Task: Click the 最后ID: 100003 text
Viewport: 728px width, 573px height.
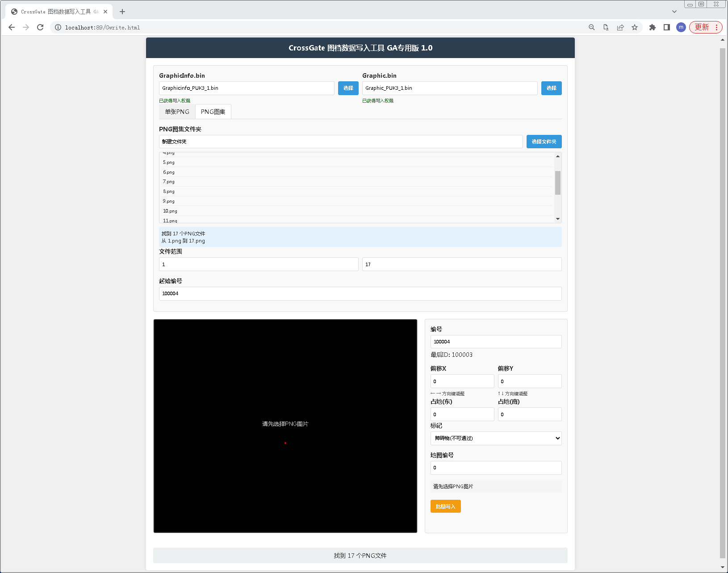Action: (x=452, y=355)
